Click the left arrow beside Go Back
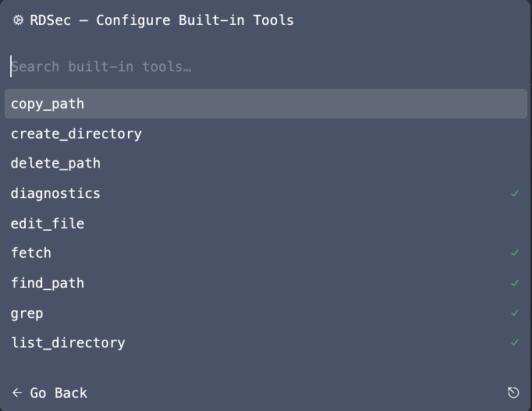 (17, 392)
